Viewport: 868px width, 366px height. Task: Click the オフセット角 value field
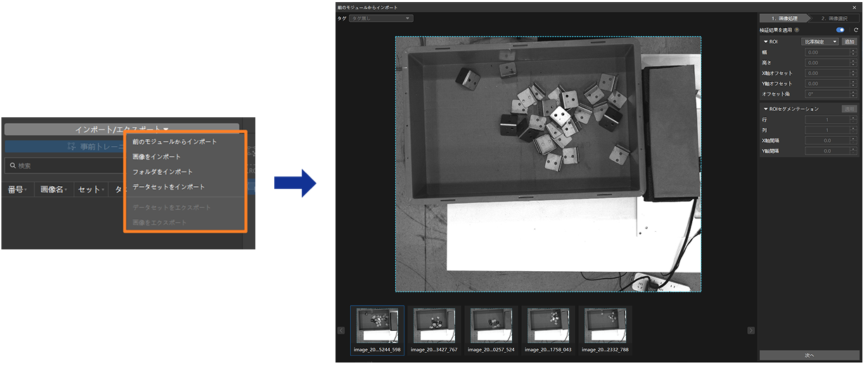tap(827, 93)
